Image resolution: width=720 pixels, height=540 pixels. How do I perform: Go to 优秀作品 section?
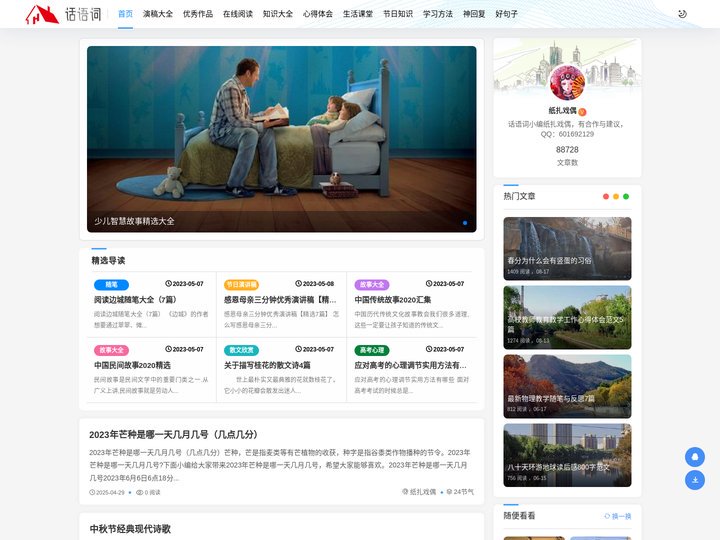click(x=198, y=14)
